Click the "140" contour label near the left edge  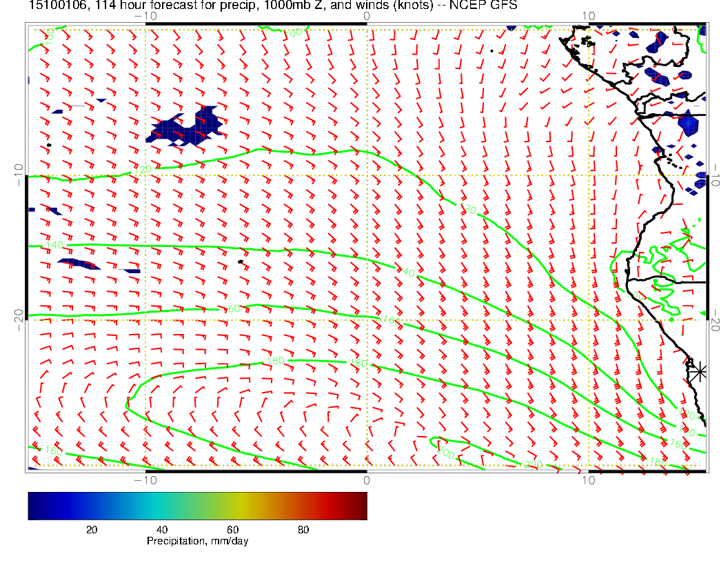click(54, 245)
